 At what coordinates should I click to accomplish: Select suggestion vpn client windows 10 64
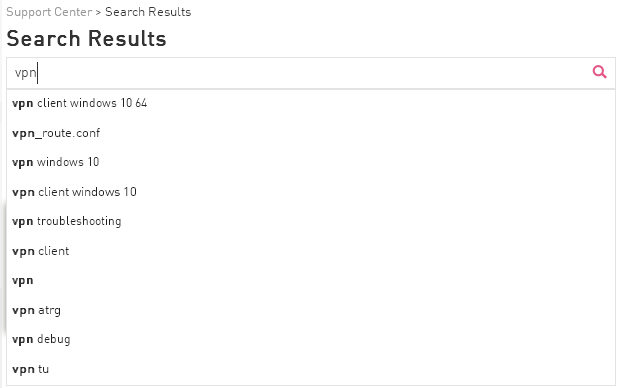click(311, 103)
